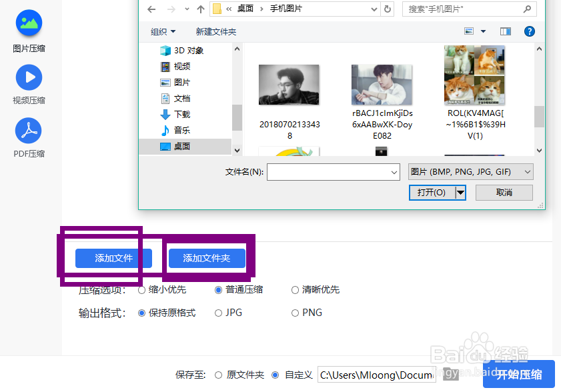The image size is (561, 392).
Task: Click the file list vertical scrollbar thumb
Action: [x=539, y=116]
